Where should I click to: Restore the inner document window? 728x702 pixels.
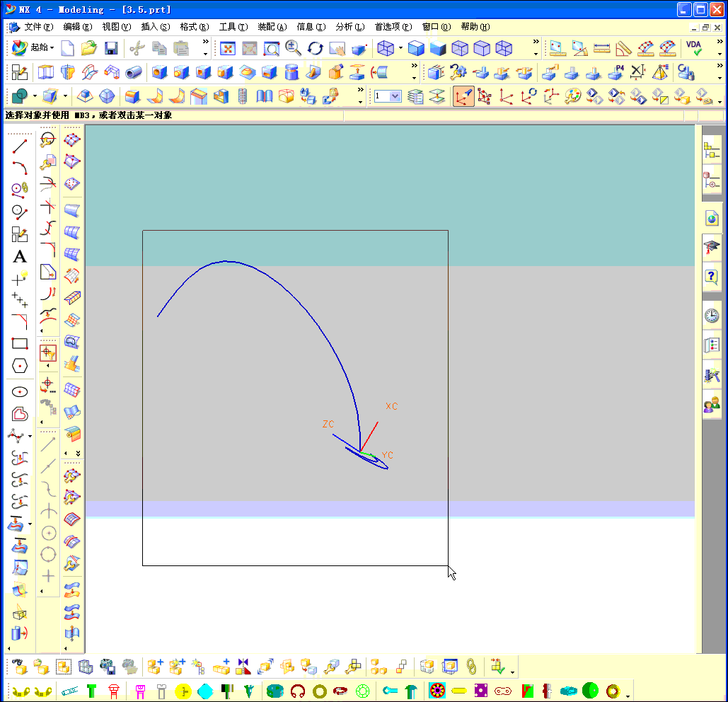tap(706, 28)
